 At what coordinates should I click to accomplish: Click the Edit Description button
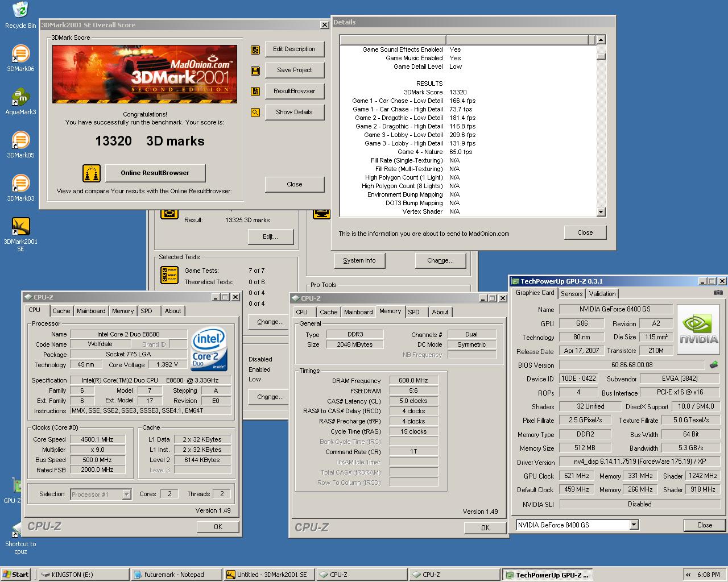[x=294, y=49]
